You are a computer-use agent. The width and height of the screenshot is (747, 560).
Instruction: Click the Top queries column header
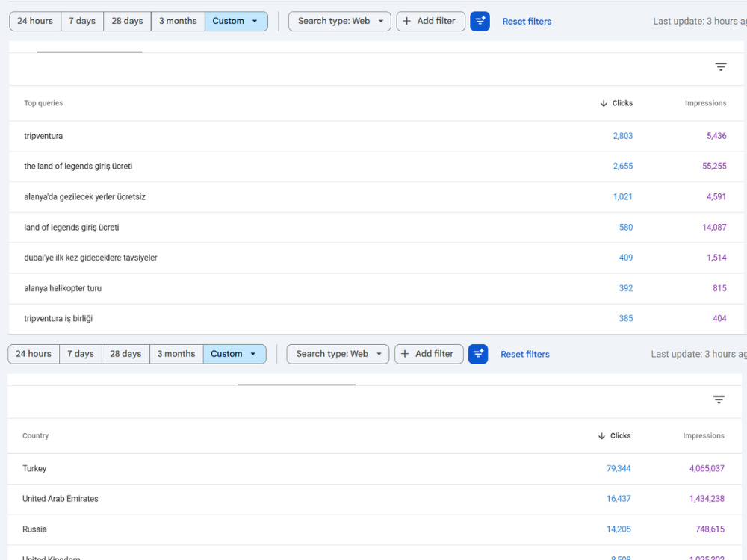43,103
